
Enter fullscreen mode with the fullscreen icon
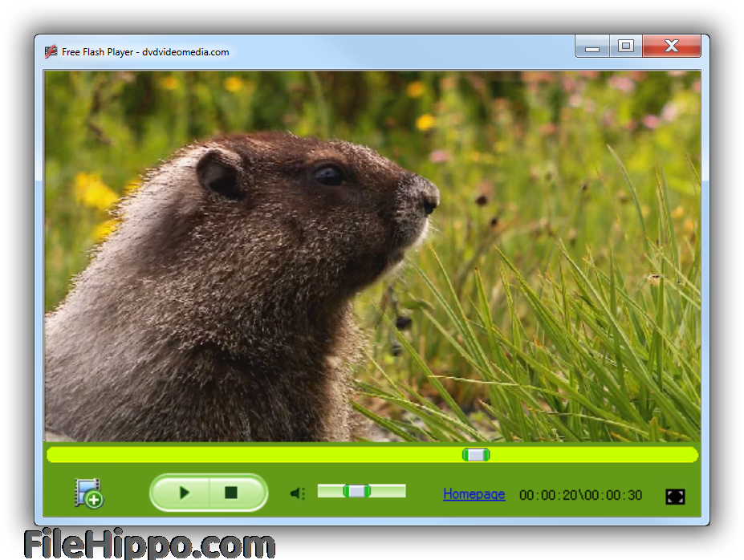[675, 497]
